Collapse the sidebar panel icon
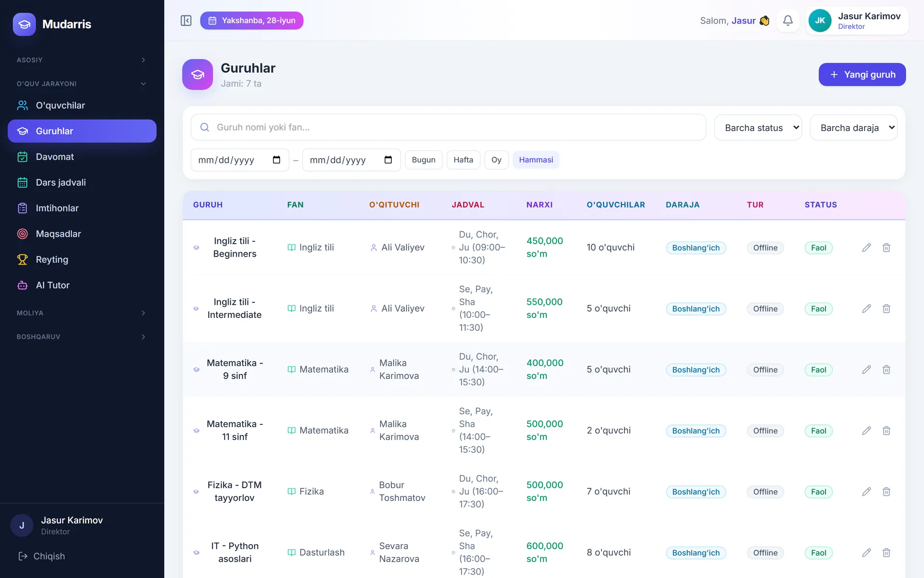The height and width of the screenshot is (578, 924). 186,21
